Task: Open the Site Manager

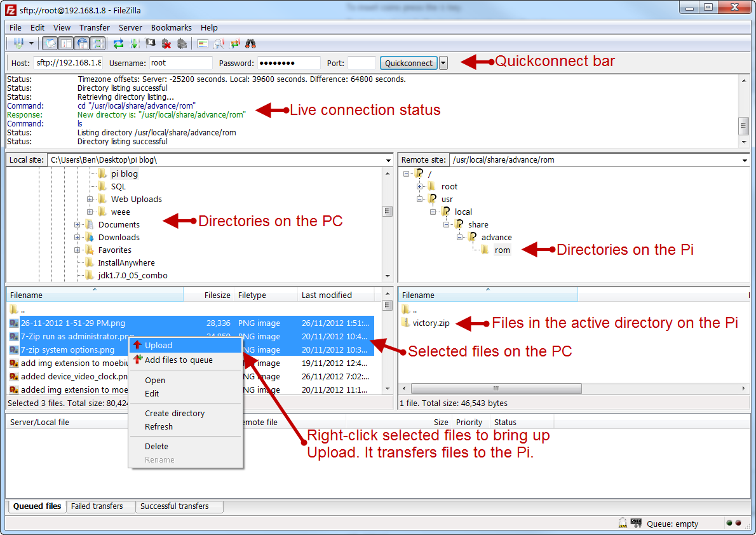Action: click(17, 43)
